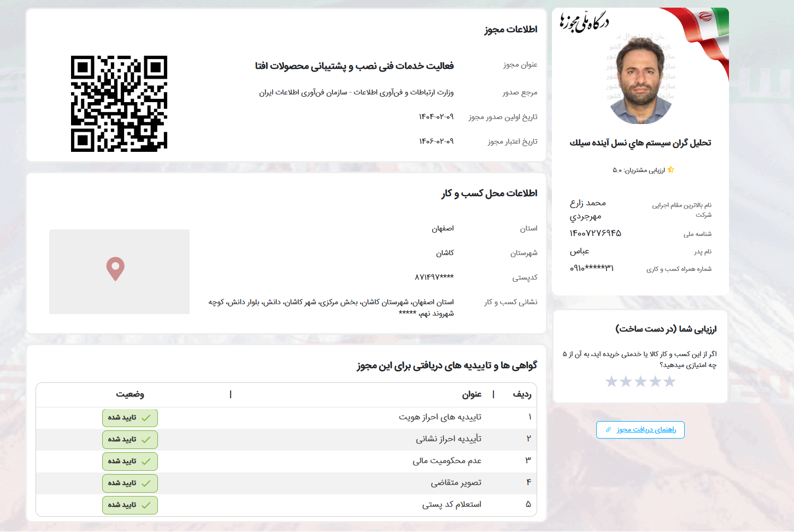794x532 pixels.
Task: Open the راهنمای دریافت مجوز link
Action: pos(640,430)
